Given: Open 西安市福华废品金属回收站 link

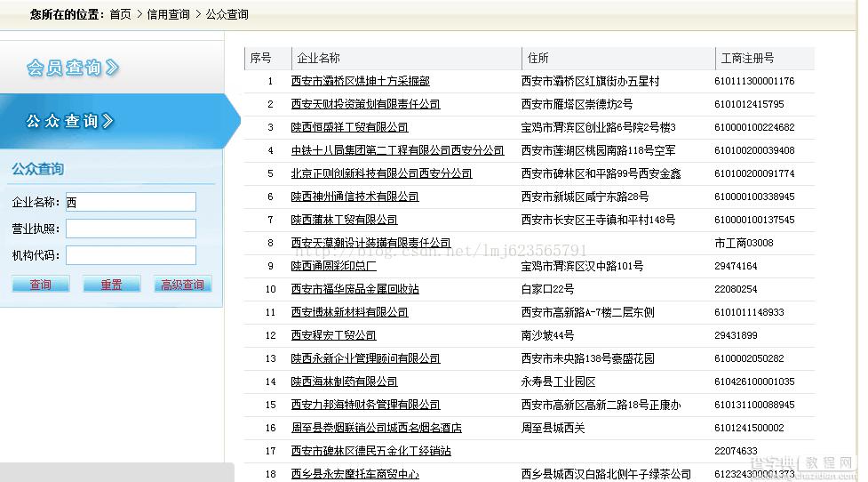Looking at the screenshot, I should tap(354, 289).
